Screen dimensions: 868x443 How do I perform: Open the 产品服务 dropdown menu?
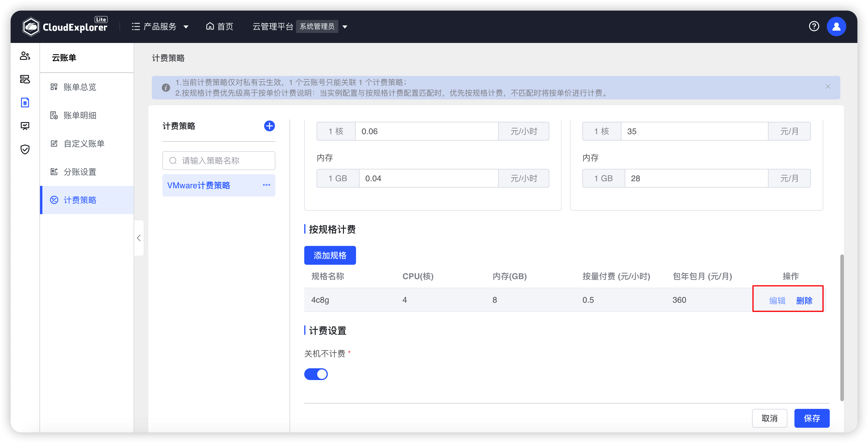(160, 26)
